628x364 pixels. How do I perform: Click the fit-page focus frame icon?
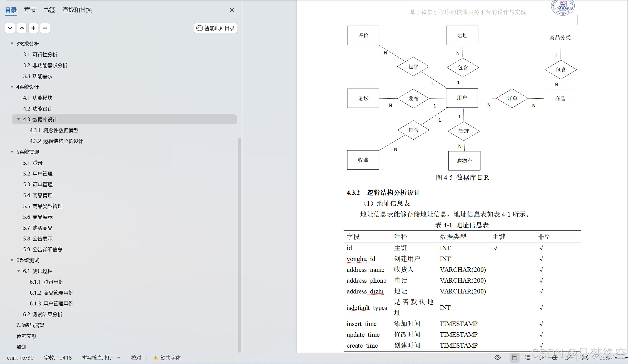(x=585, y=357)
